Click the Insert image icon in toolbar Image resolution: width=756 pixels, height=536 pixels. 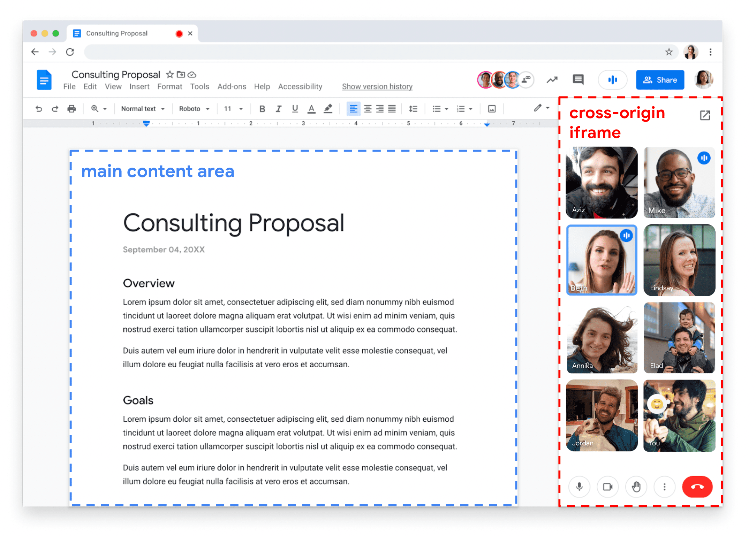(x=492, y=110)
